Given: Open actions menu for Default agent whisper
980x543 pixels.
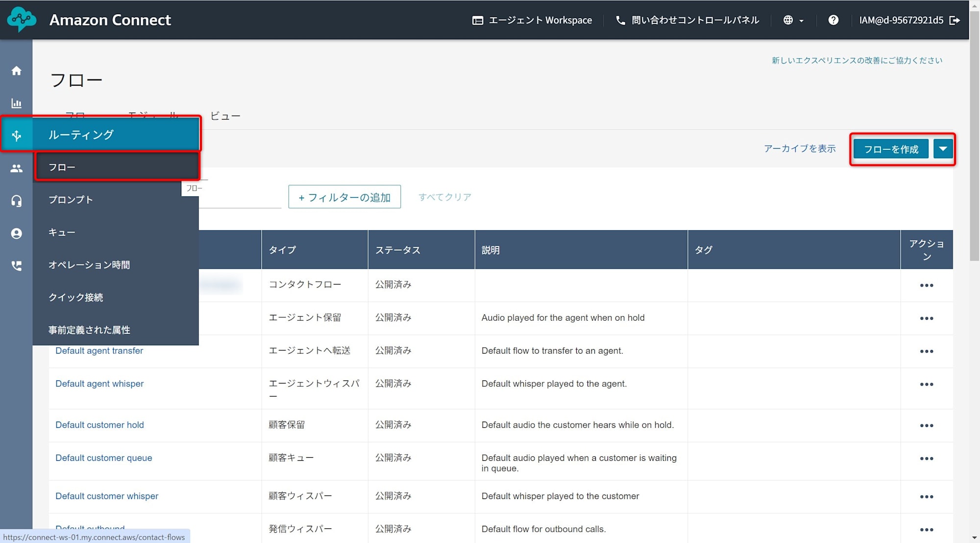Looking at the screenshot, I should [926, 384].
